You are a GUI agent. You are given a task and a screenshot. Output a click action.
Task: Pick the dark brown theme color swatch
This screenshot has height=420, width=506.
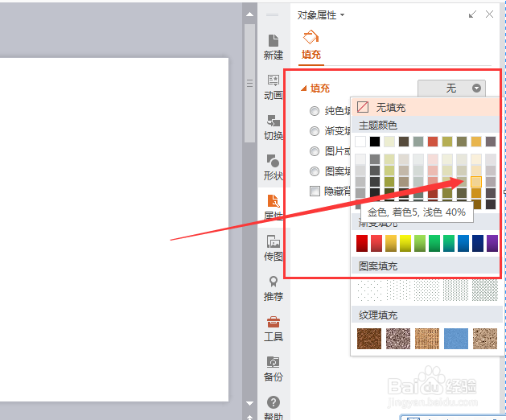pyautogui.click(x=404, y=142)
